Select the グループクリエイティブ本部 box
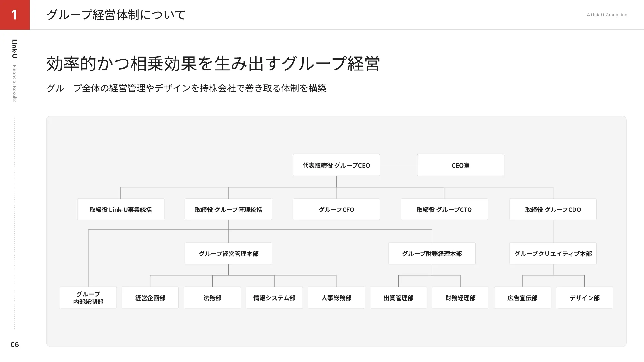This screenshot has width=644, height=362. coord(553,254)
